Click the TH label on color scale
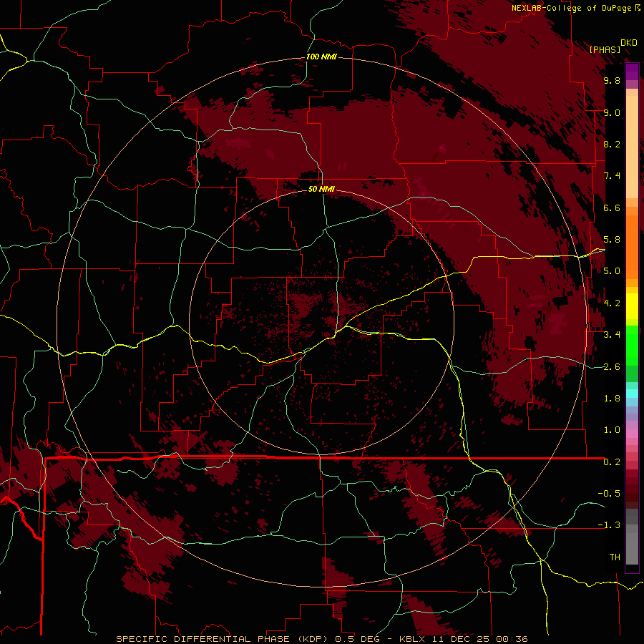Image resolution: width=644 pixels, height=644 pixels. tap(615, 557)
